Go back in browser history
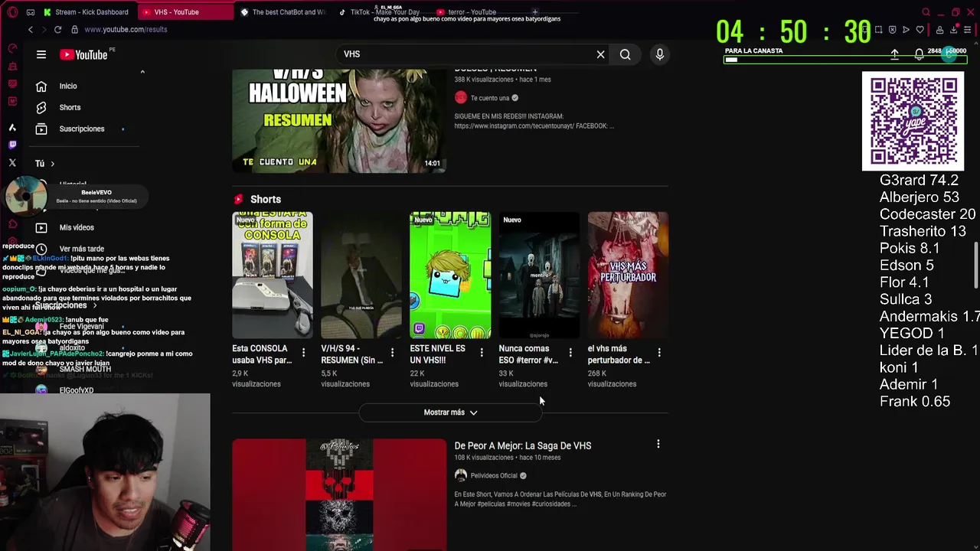 pyautogui.click(x=31, y=29)
